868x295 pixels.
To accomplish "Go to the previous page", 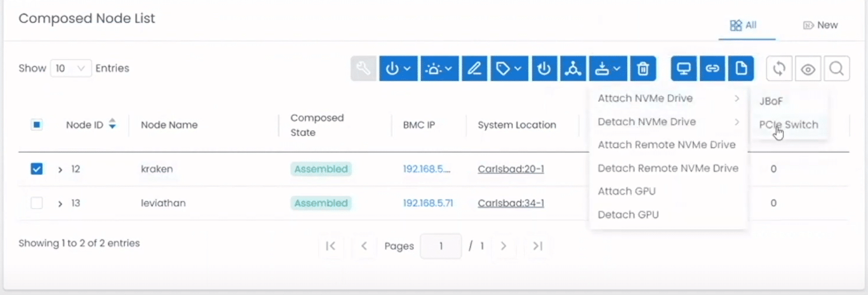I will (x=364, y=246).
